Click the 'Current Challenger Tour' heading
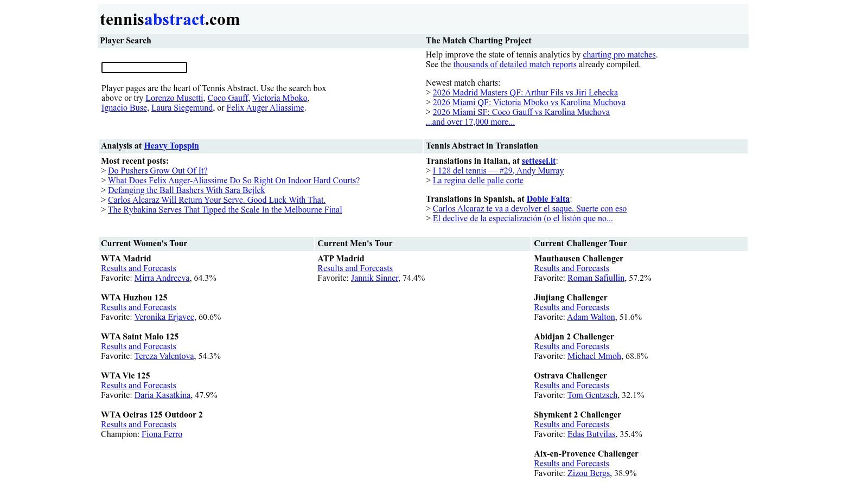 [x=580, y=243]
